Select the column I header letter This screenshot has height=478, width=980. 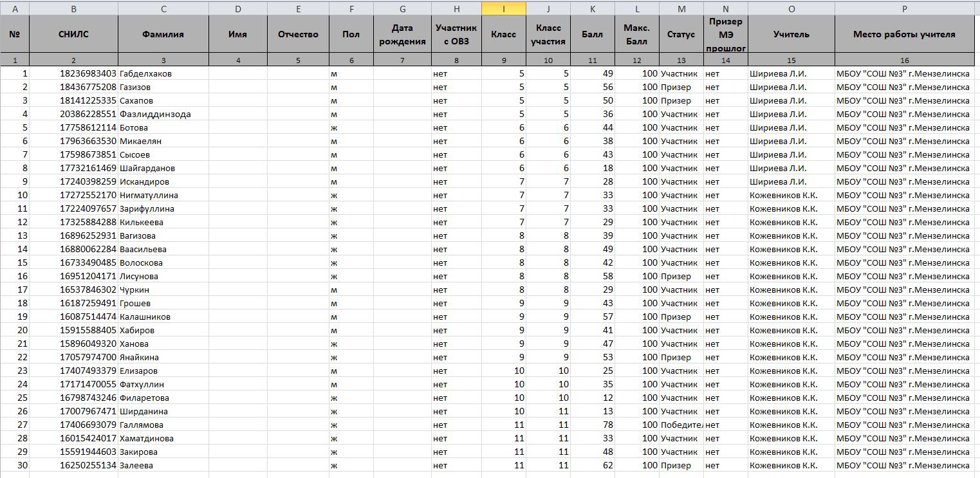(503, 9)
